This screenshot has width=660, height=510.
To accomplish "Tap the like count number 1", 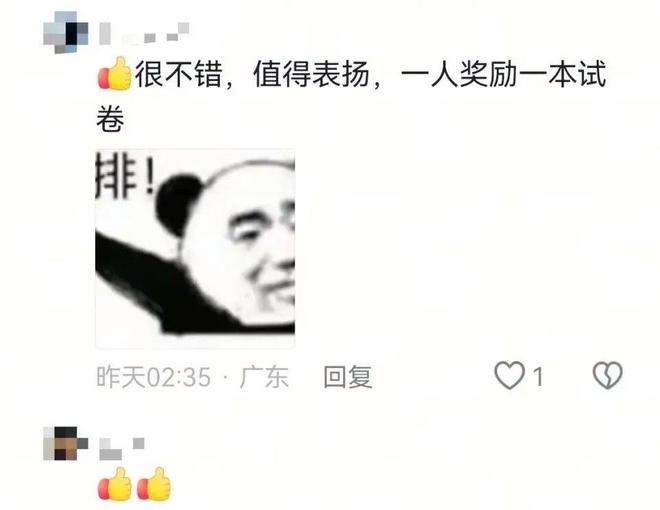I will (538, 376).
